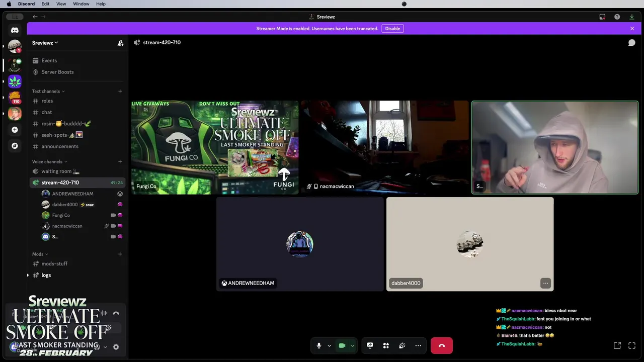Open the sesh-spots channel

tap(78, 135)
